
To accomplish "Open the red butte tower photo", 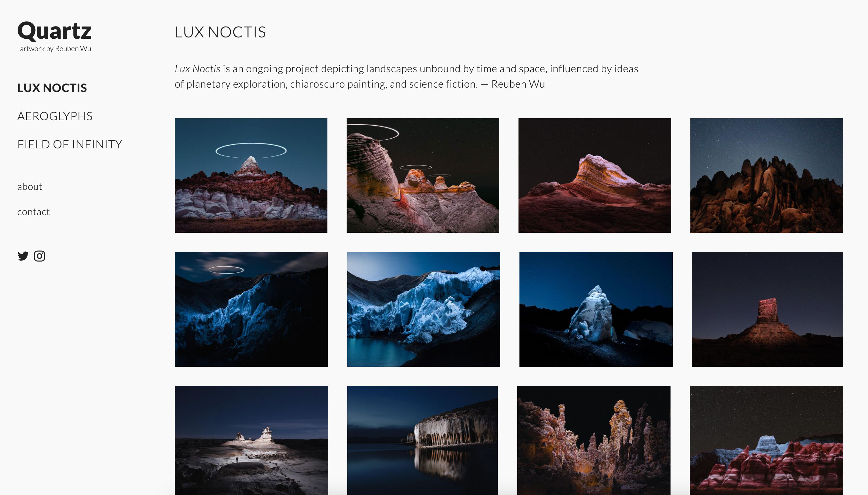I will click(x=767, y=309).
